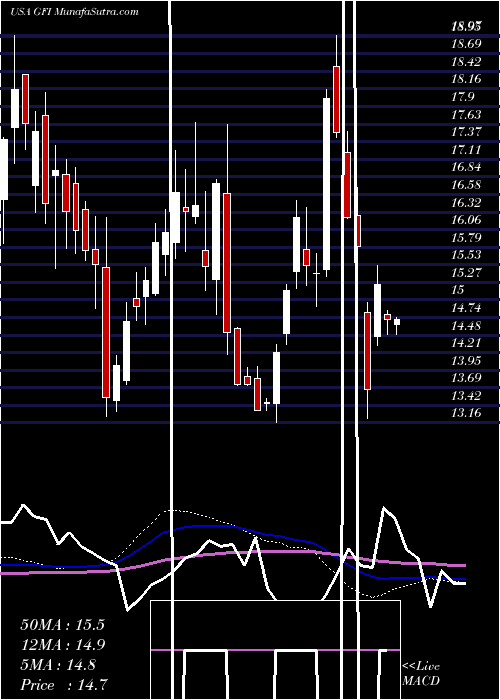Select the 13.95 price axis label
500x700 pixels.
pyautogui.click(x=466, y=360)
